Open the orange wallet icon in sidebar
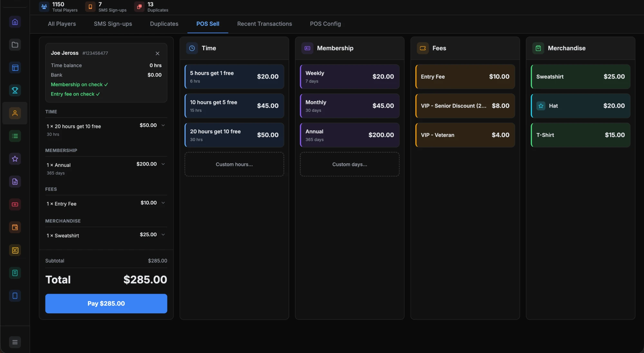This screenshot has height=353, width=644. click(15, 227)
